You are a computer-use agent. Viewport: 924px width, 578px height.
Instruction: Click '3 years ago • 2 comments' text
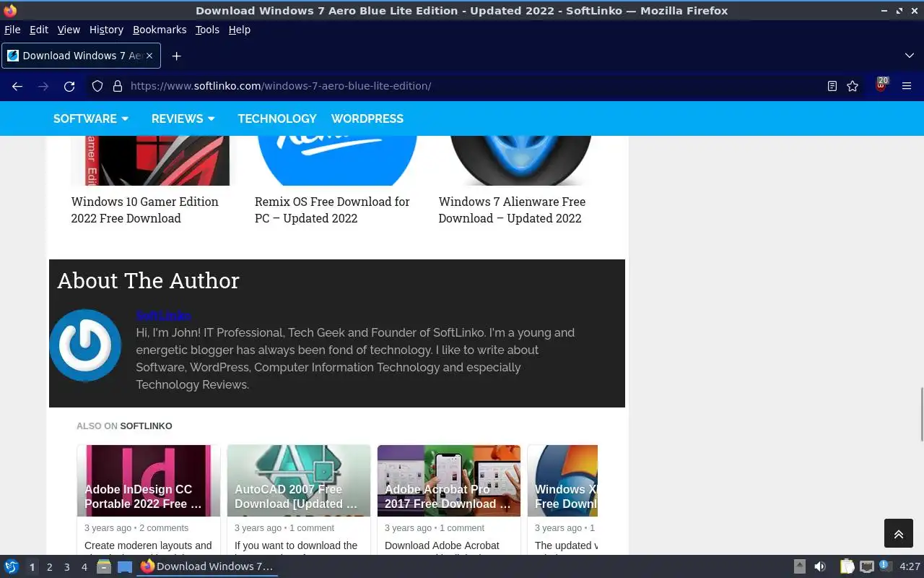[x=136, y=528]
